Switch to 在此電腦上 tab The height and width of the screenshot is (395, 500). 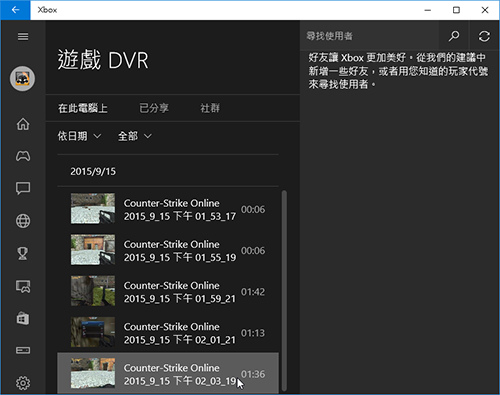83,108
